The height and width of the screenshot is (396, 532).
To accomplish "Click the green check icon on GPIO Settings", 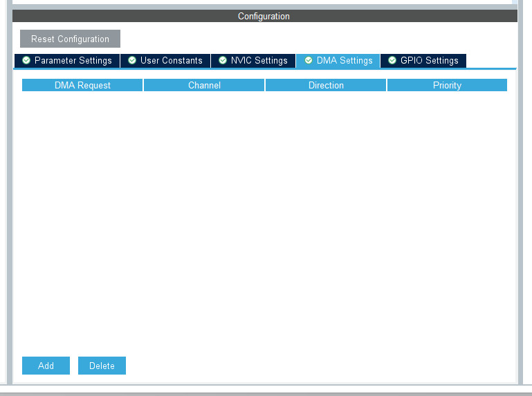I will (392, 61).
